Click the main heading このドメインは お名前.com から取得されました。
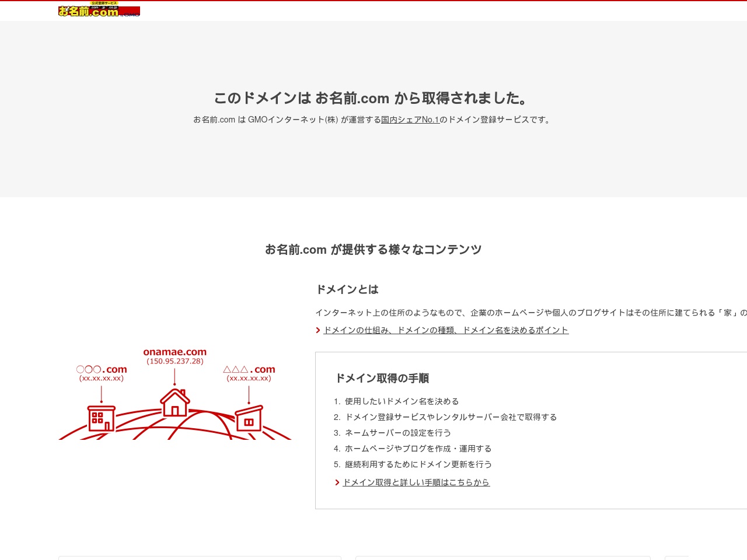Viewport: 747px width, 560px height. click(373, 98)
